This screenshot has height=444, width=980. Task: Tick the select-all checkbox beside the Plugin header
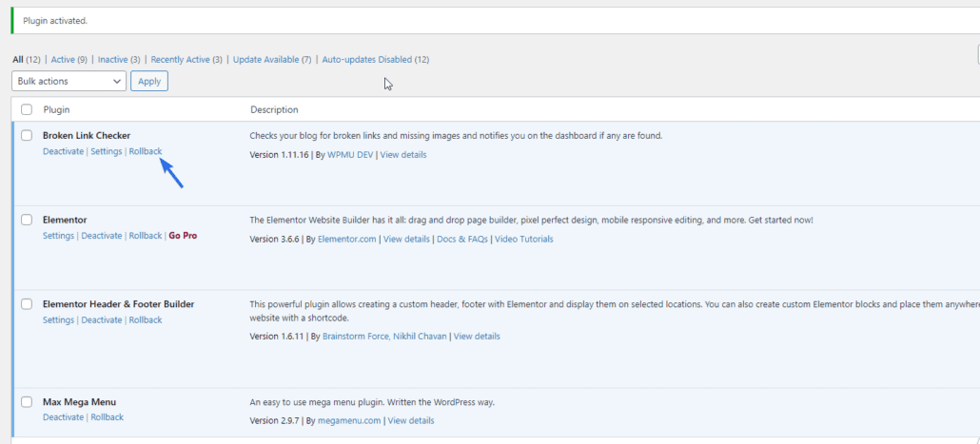27,110
